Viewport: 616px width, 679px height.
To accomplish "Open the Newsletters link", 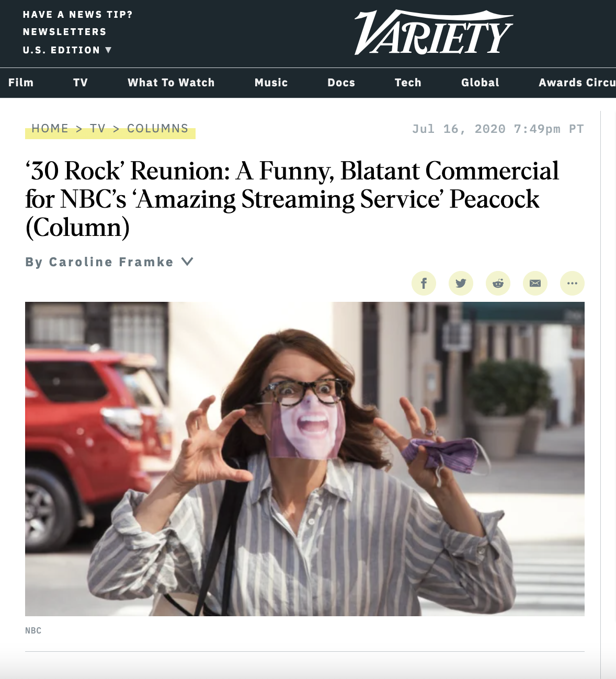I will click(65, 32).
